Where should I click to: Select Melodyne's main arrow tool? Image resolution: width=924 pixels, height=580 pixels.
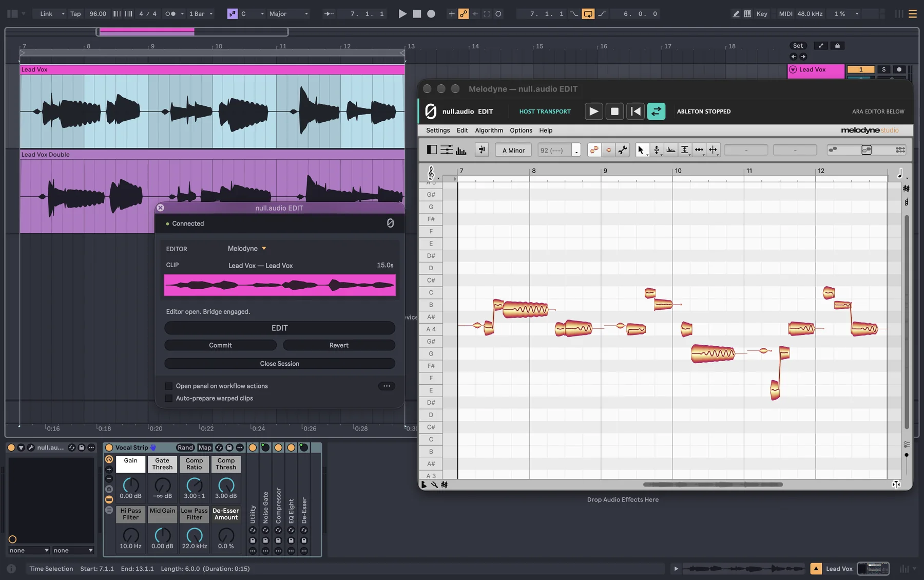[641, 150]
